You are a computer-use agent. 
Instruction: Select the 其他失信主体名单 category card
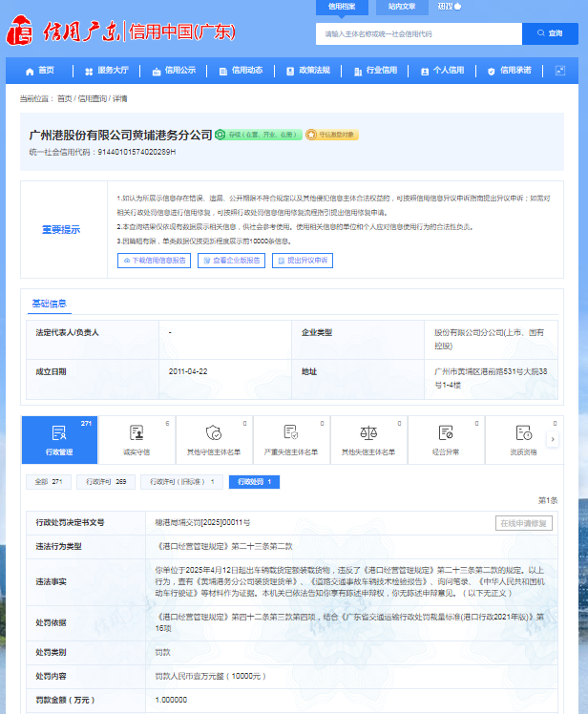tap(368, 440)
